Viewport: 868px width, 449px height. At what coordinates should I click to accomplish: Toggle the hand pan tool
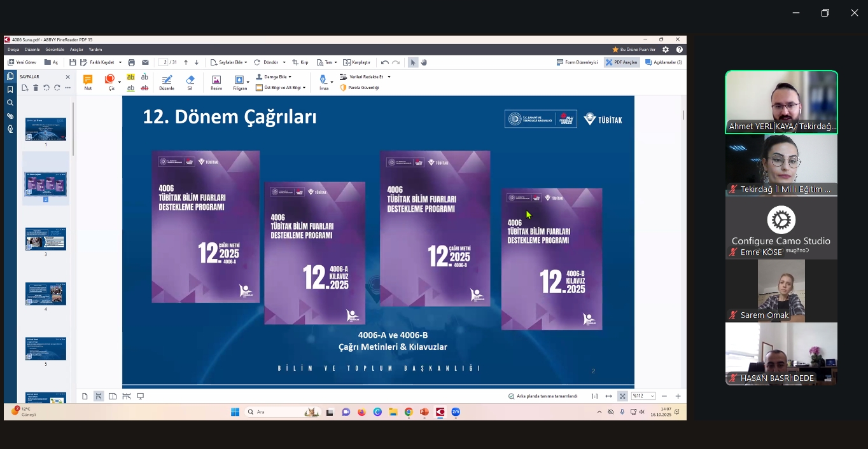click(424, 62)
